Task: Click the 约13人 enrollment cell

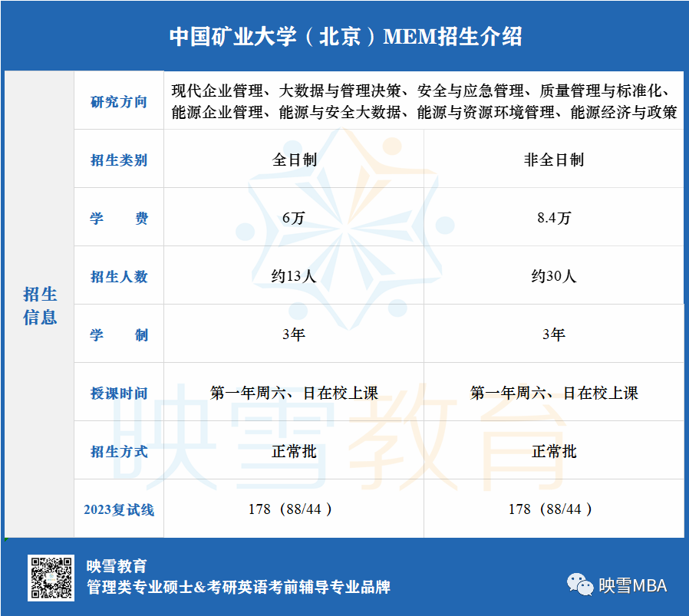Action: point(294,276)
